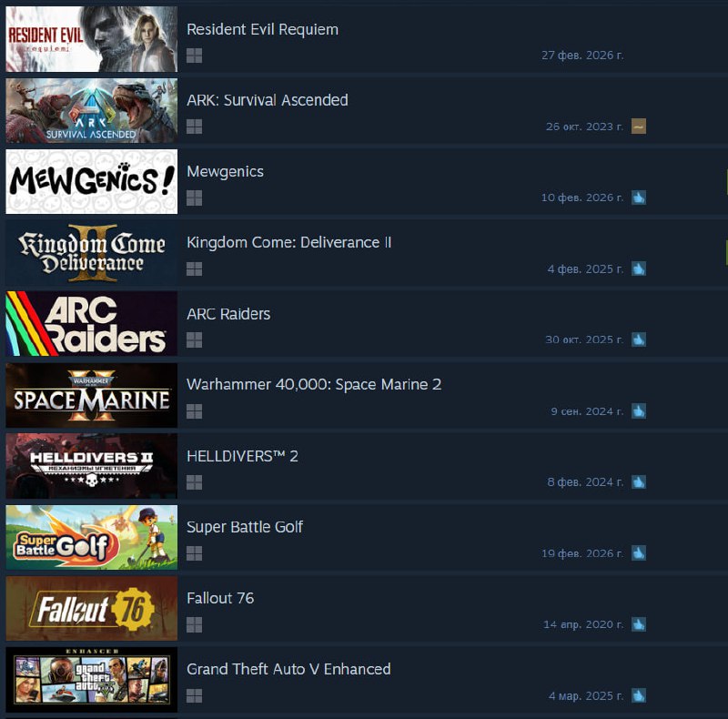The height and width of the screenshot is (719, 728).
Task: Open the Resident Evil Requiem title link
Action: click(262, 29)
